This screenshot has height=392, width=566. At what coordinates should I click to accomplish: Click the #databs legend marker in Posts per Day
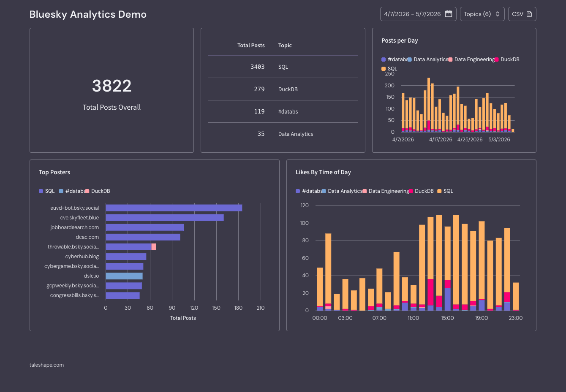click(384, 59)
